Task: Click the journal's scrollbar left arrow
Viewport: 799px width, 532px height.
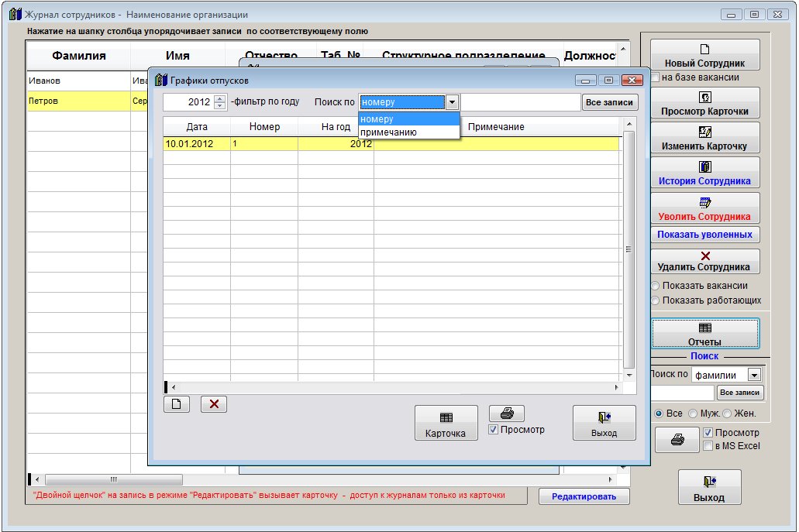Action: tap(36, 479)
